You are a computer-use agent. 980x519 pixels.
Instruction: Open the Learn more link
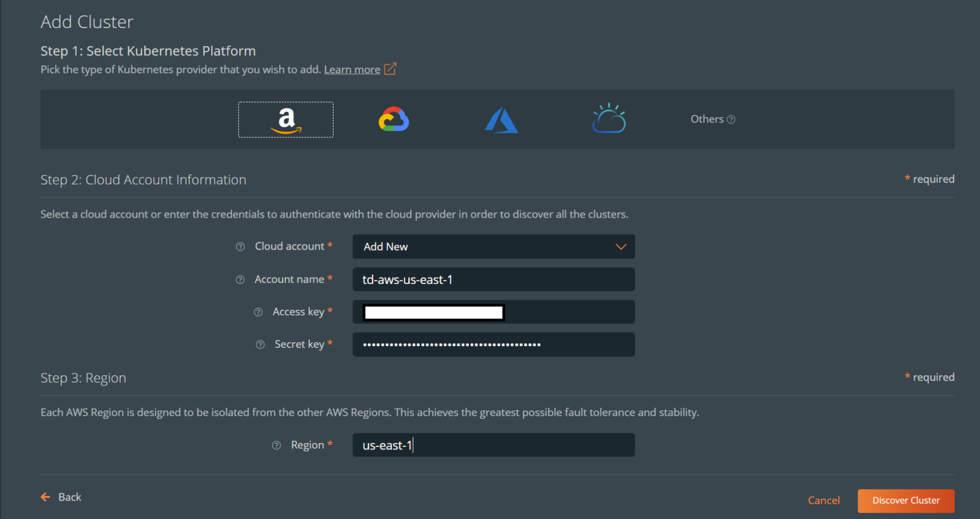[x=352, y=70]
